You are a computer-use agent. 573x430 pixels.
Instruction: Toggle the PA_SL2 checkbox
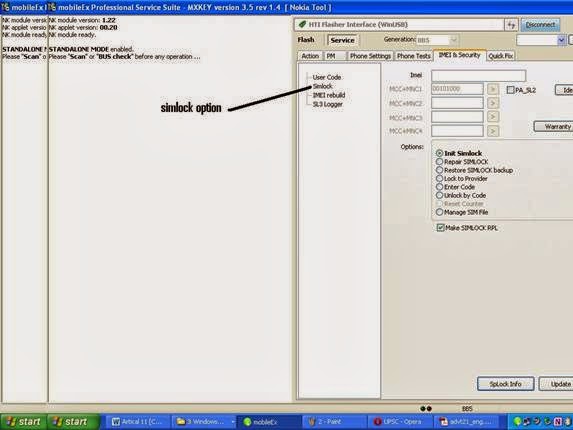(x=511, y=90)
